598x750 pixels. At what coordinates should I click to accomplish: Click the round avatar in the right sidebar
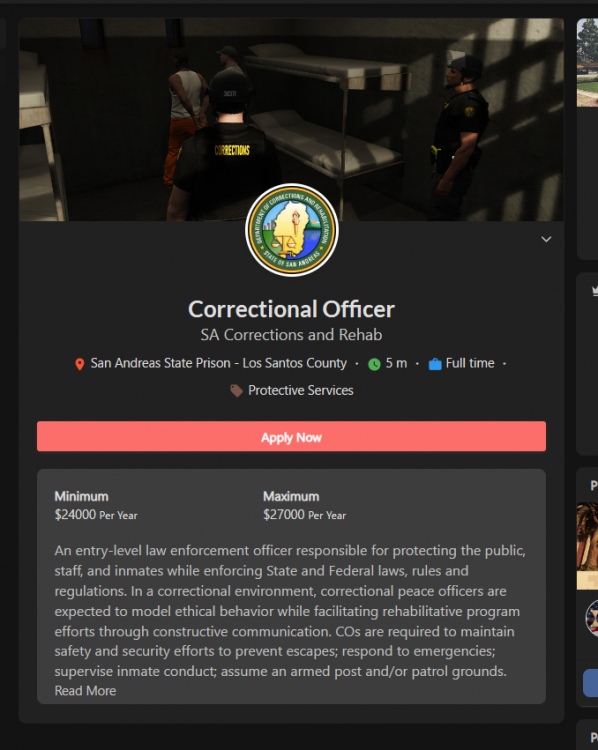click(592, 618)
